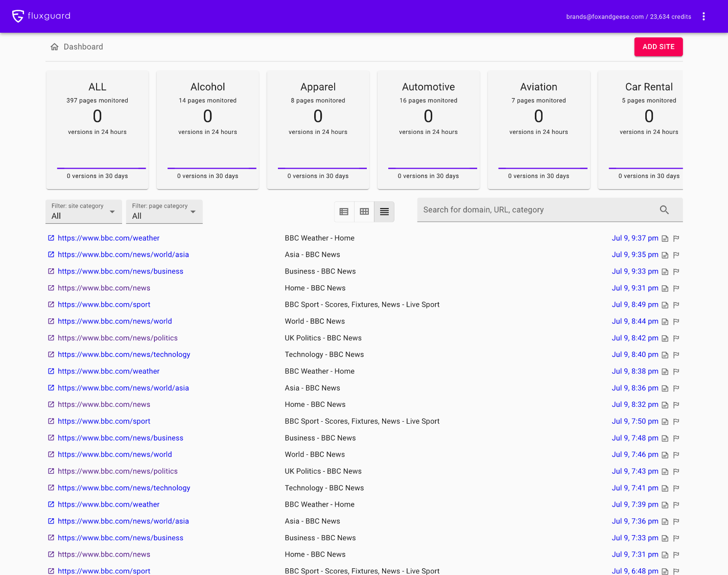The image size is (728, 575).
Task: Open the Jul 9, 8:42 pm bbc.com/news/politics URL
Action: 118,338
